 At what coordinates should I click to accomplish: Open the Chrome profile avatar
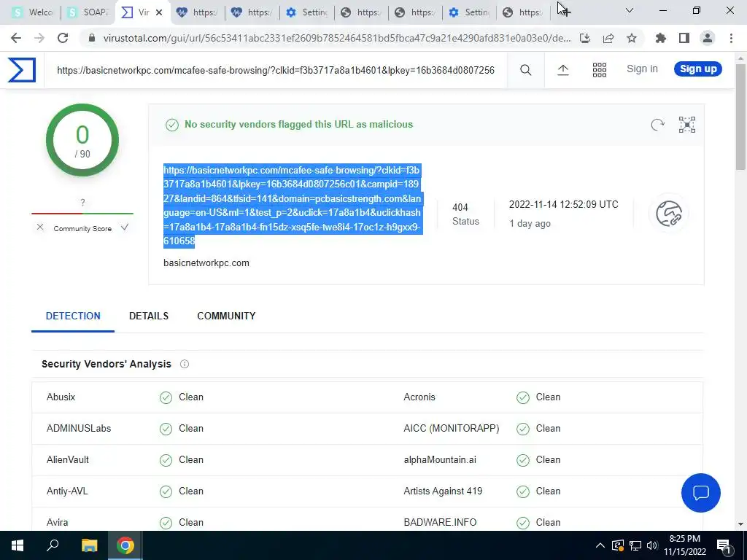click(x=708, y=38)
